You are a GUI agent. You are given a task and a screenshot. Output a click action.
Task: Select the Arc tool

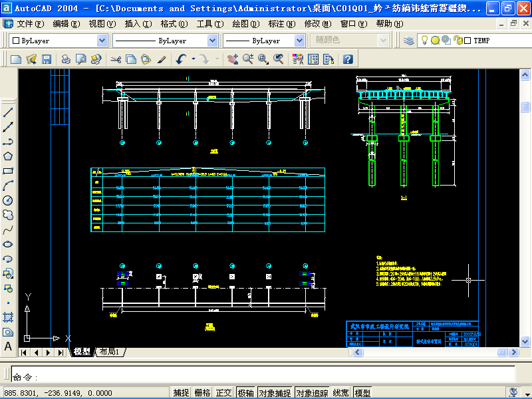(x=8, y=186)
